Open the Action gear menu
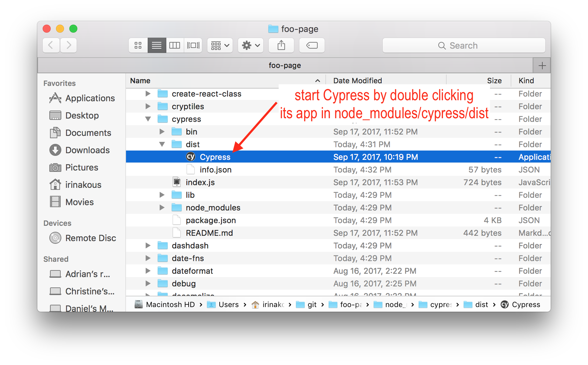 [x=250, y=45]
